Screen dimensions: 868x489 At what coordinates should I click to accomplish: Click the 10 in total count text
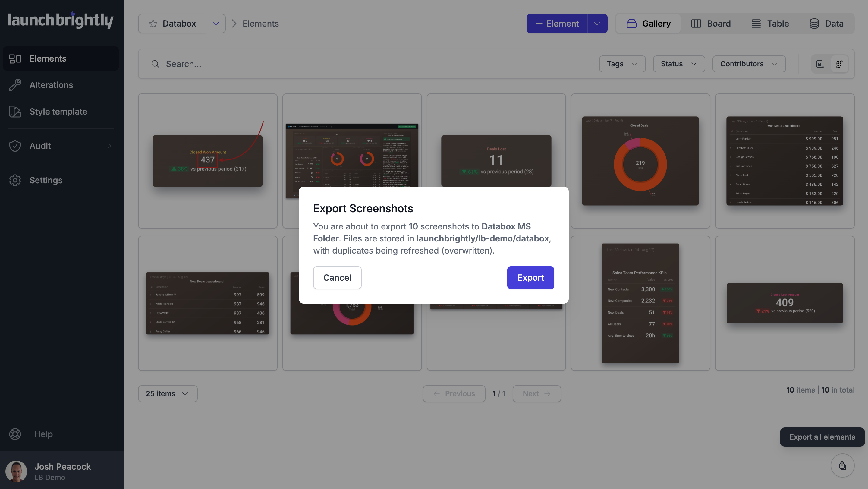(838, 390)
